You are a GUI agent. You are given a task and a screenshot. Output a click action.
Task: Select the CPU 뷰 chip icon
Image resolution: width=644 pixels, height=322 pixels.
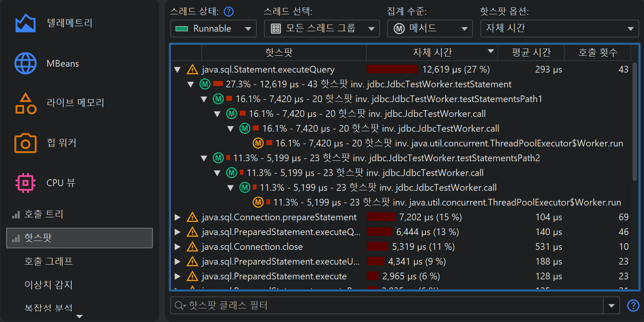(x=25, y=183)
